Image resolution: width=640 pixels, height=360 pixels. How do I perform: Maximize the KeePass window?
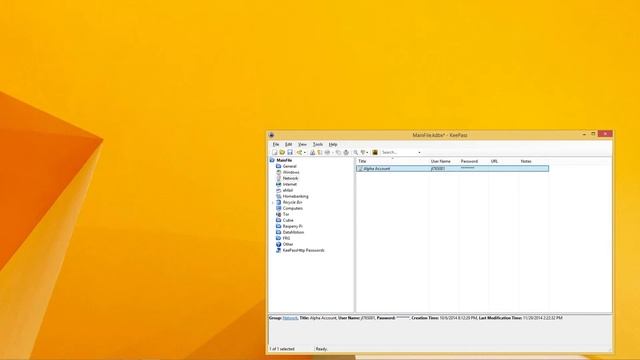coord(593,134)
